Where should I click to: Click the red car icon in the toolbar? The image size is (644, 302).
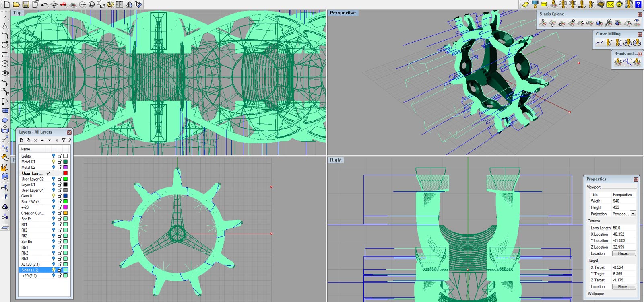tap(63, 4)
